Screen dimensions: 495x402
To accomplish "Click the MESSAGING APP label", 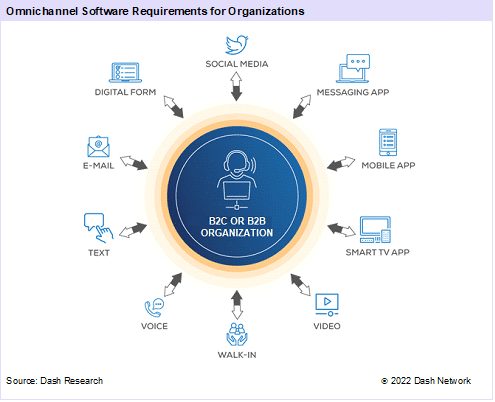I will coord(353,92).
